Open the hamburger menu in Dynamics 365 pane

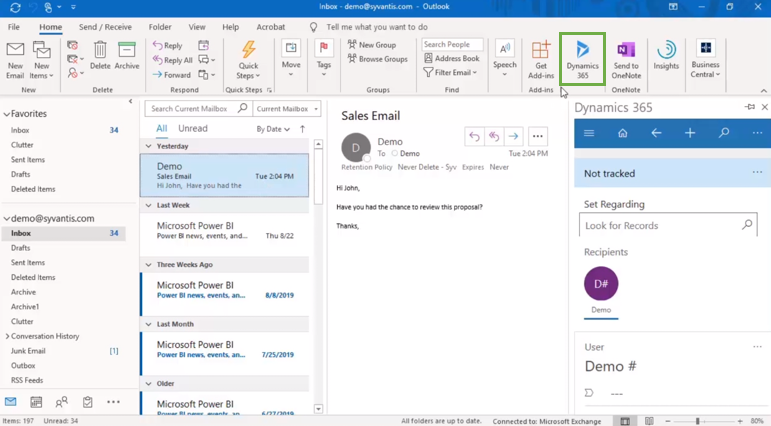click(x=589, y=133)
